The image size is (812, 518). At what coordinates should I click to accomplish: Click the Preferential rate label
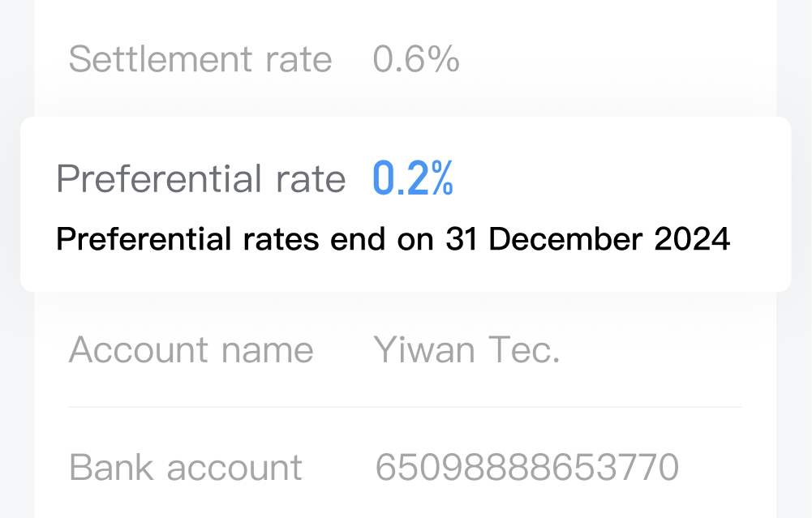[201, 179]
